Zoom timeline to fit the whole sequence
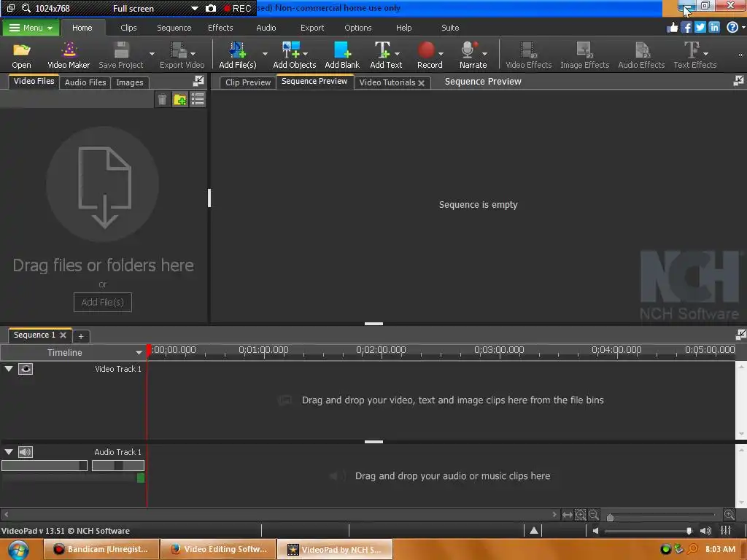The height and width of the screenshot is (560, 747). click(x=567, y=515)
